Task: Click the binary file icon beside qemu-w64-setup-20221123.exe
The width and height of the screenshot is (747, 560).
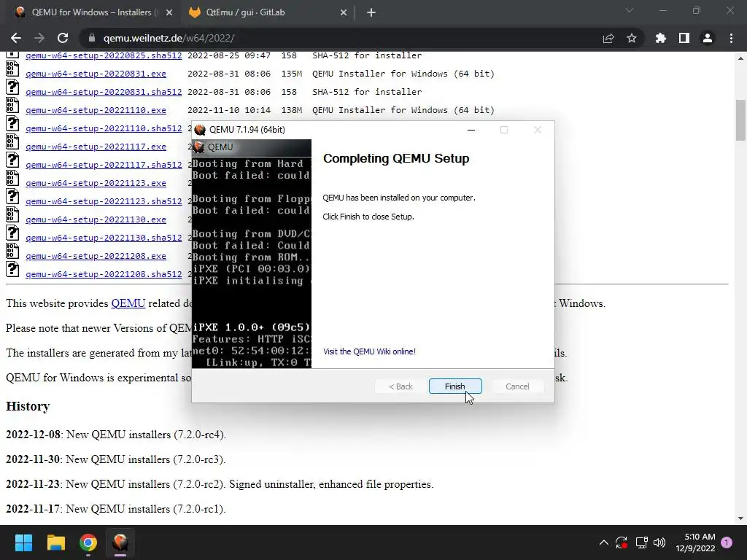Action: pyautogui.click(x=12, y=178)
